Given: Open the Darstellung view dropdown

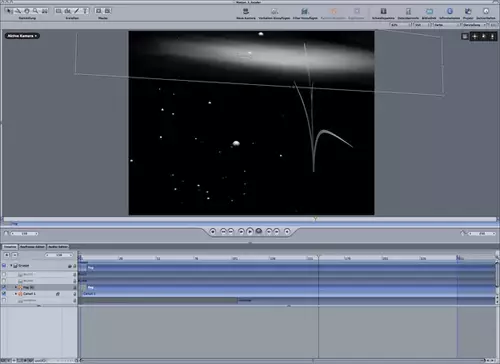Looking at the screenshot, I should point(474,25).
